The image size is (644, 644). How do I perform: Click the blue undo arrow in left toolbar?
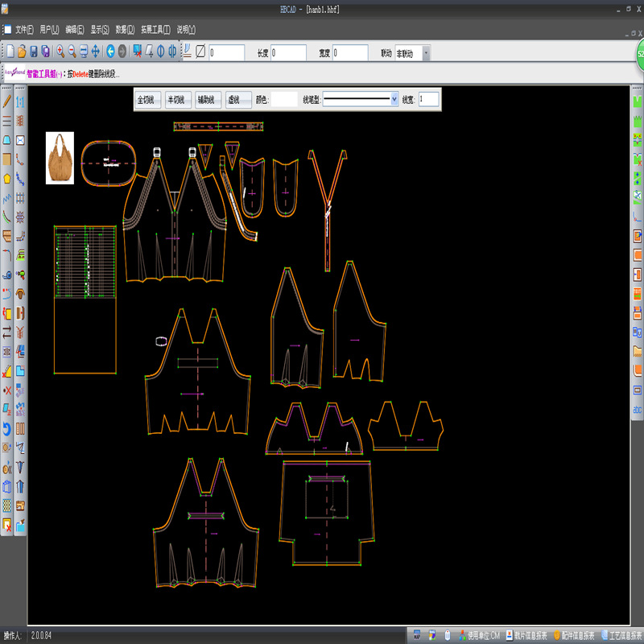click(7, 428)
